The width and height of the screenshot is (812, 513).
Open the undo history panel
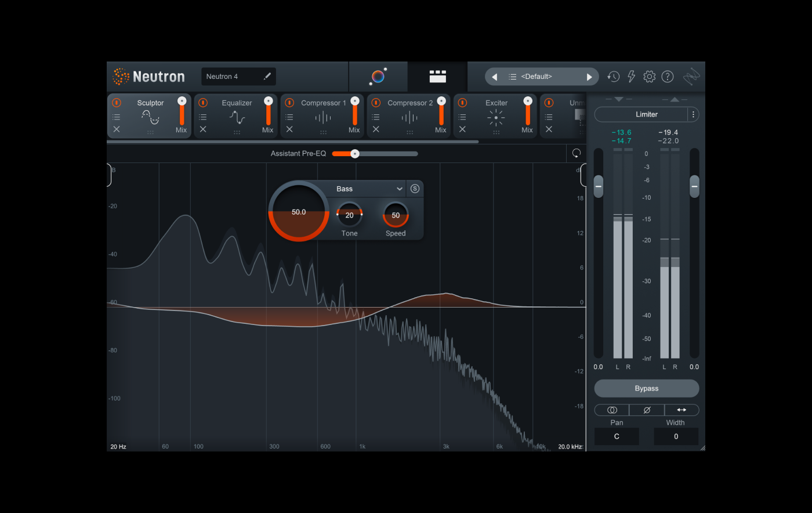tap(613, 77)
